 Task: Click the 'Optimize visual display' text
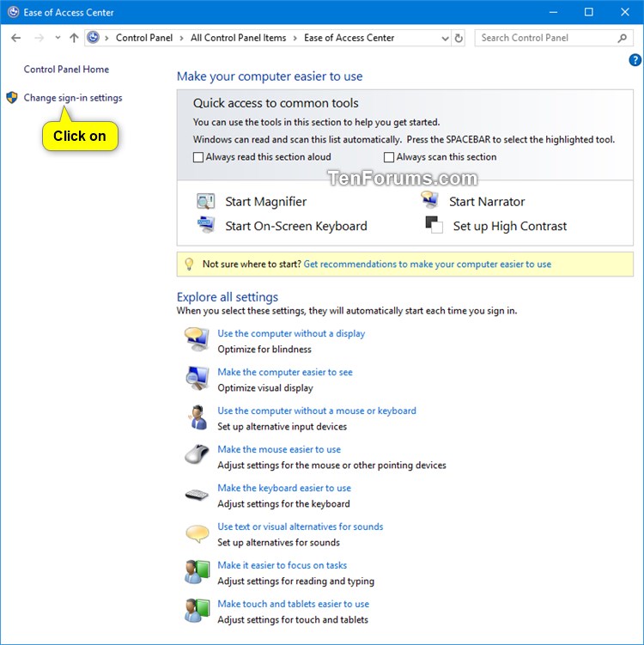tap(265, 388)
